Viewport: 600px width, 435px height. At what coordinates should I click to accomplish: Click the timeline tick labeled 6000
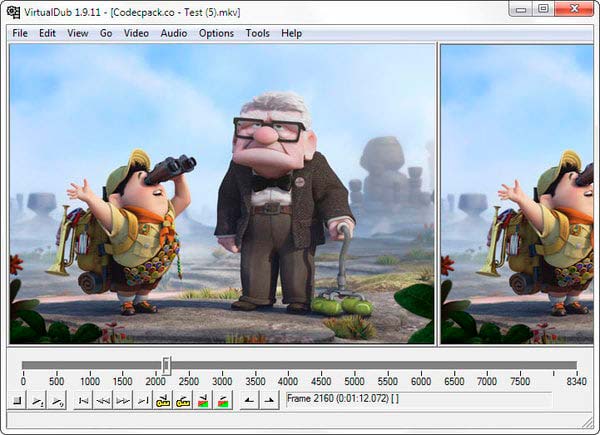pos(421,381)
